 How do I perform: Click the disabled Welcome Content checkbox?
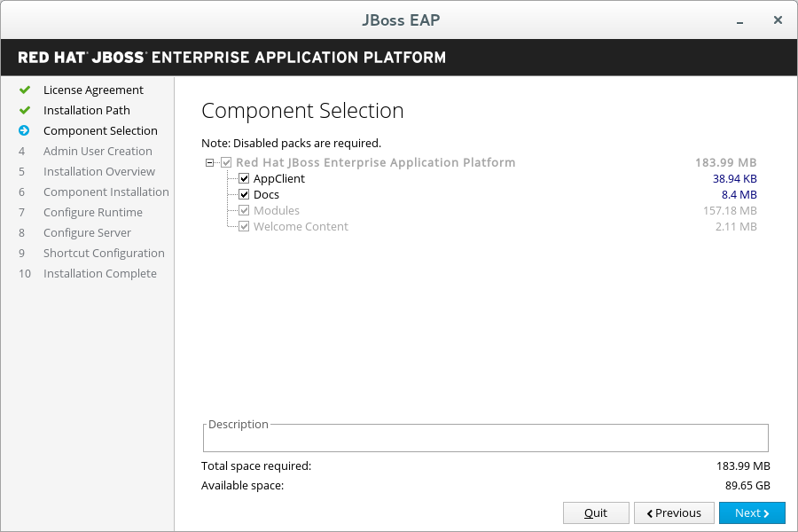pos(244,226)
